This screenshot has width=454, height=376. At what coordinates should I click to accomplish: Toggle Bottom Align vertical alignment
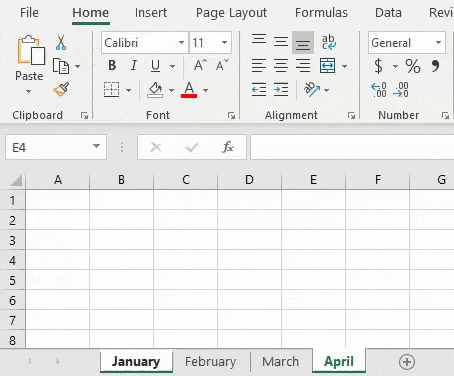[x=303, y=42]
